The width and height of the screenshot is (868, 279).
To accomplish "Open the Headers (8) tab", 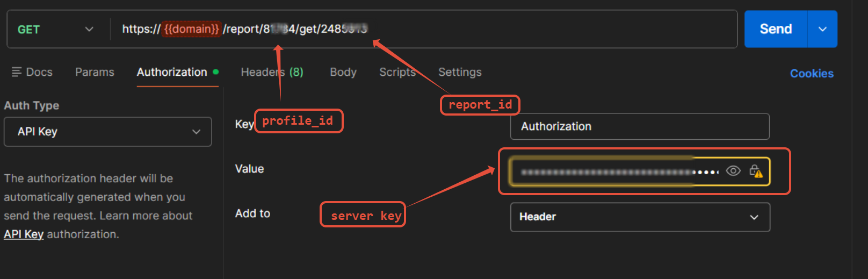I will click(x=272, y=72).
